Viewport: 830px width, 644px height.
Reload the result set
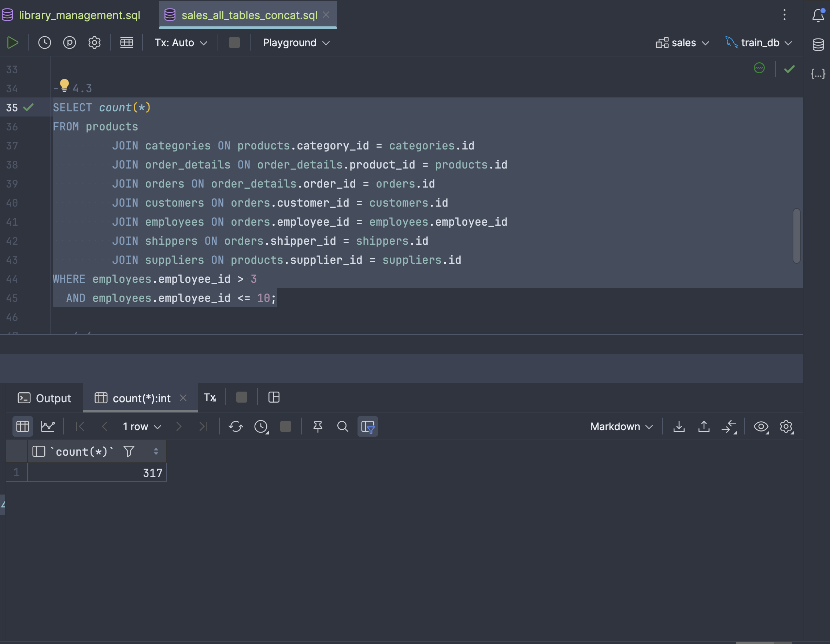point(236,426)
